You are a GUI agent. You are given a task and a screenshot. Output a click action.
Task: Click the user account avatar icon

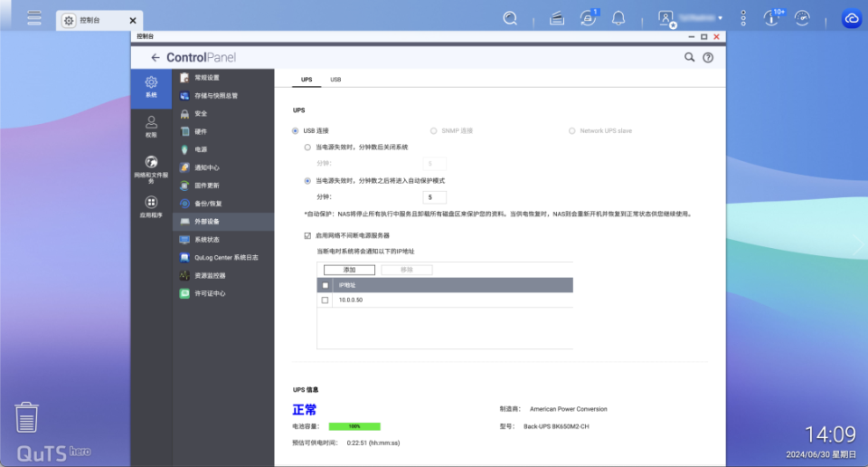(x=666, y=19)
